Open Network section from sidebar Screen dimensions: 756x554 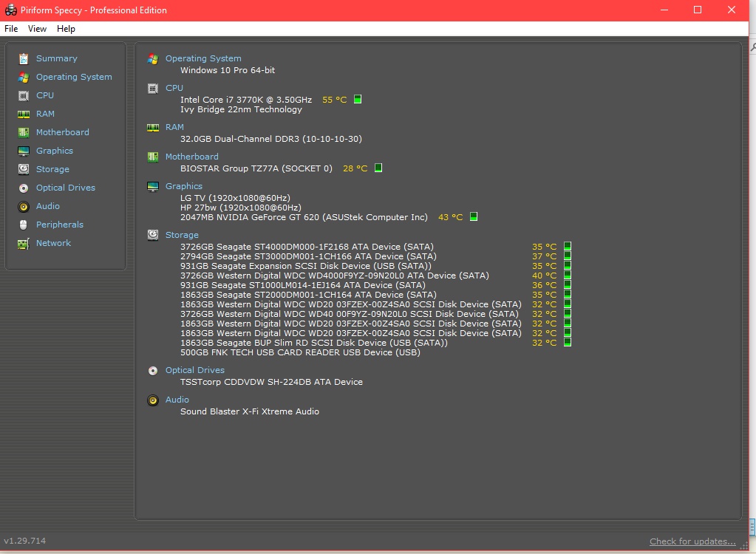pyautogui.click(x=53, y=243)
